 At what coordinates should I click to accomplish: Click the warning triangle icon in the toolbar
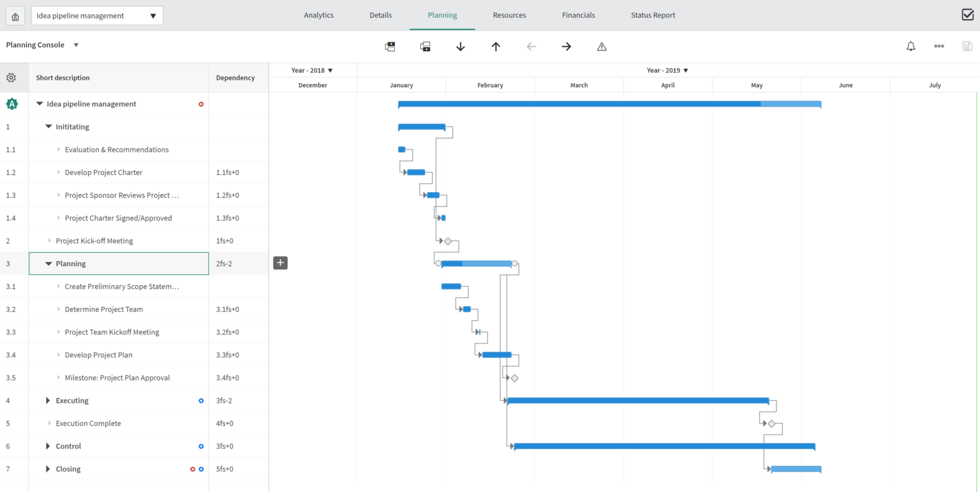(602, 46)
